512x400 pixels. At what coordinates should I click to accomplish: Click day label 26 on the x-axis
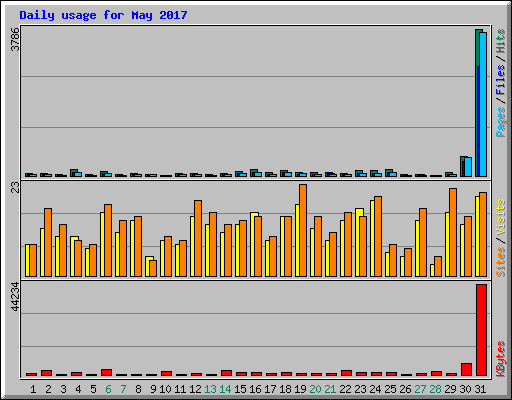click(405, 389)
